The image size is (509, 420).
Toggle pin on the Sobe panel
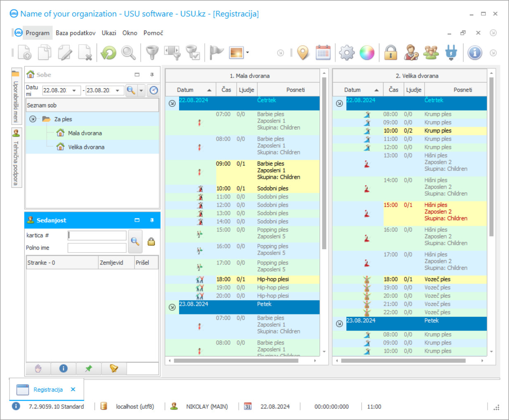point(152,75)
